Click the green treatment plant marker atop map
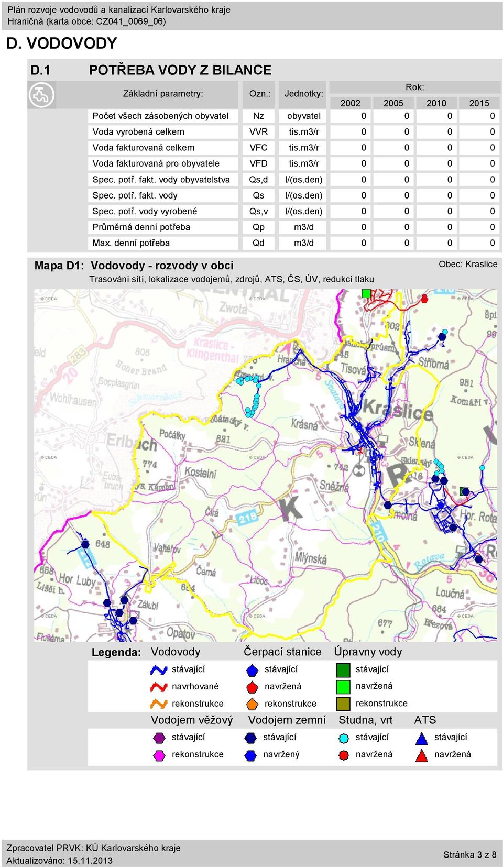This screenshot has width=503, height=868. (366, 293)
